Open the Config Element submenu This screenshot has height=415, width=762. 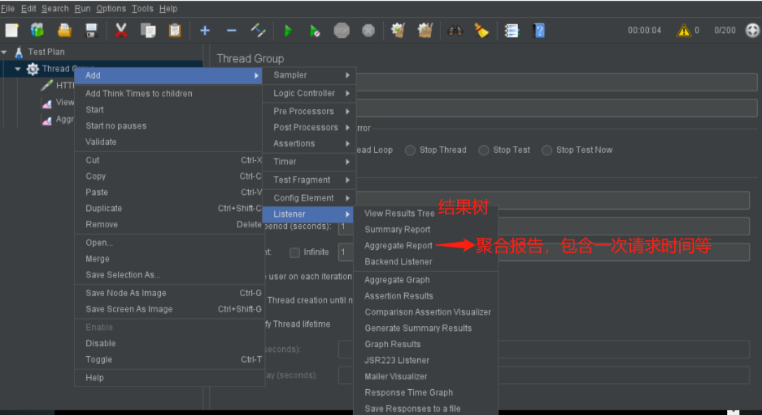[312, 198]
